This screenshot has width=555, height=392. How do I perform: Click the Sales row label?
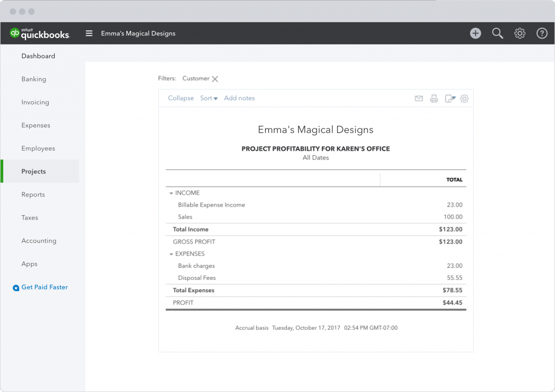(x=185, y=217)
